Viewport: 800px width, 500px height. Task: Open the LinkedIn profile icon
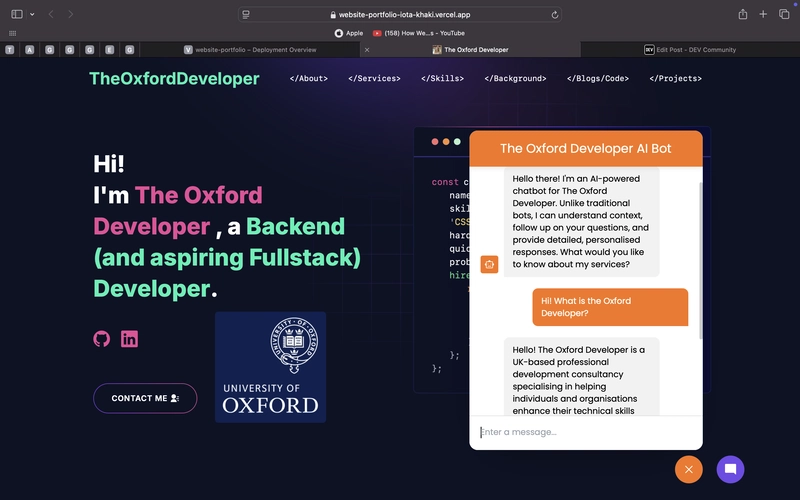(x=129, y=339)
